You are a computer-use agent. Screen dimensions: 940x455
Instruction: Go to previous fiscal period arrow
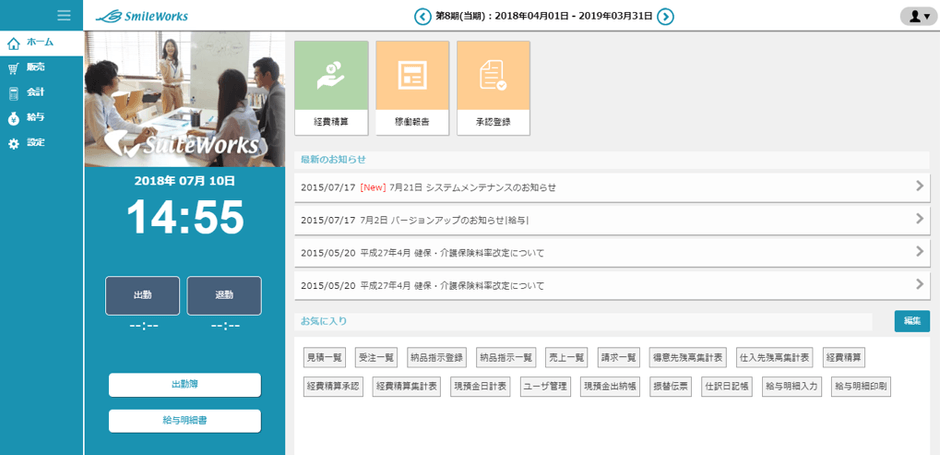(x=423, y=16)
